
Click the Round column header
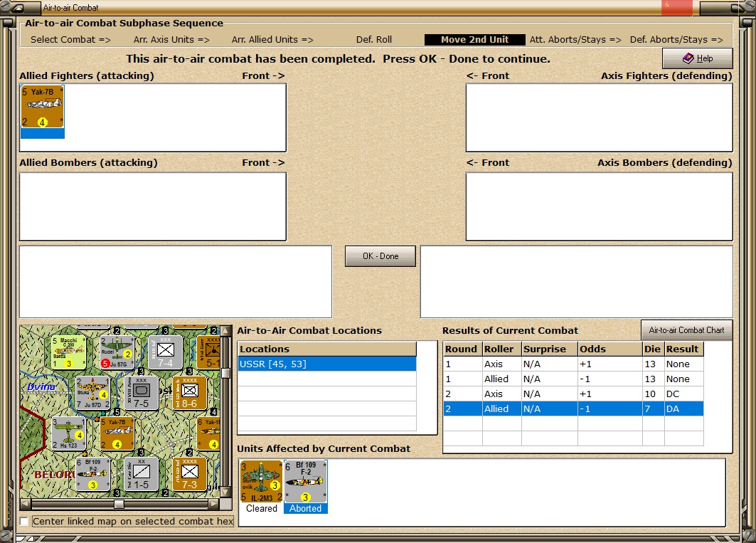pos(463,349)
